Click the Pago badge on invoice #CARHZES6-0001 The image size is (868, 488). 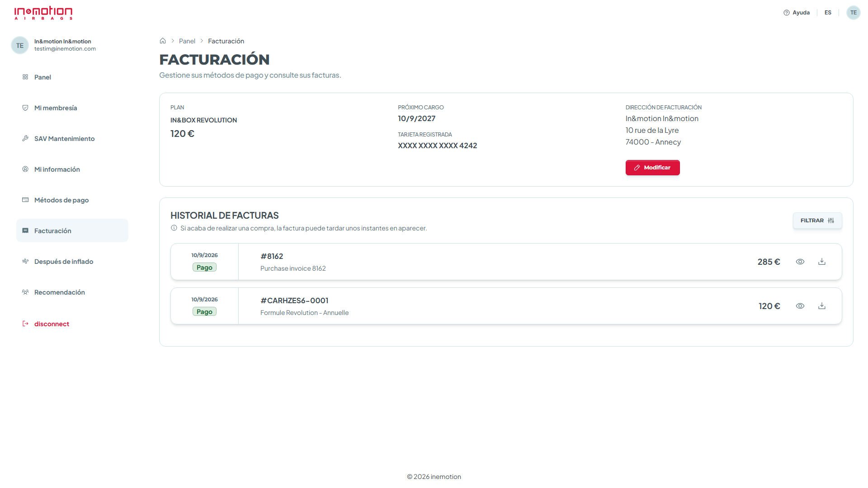pos(204,312)
